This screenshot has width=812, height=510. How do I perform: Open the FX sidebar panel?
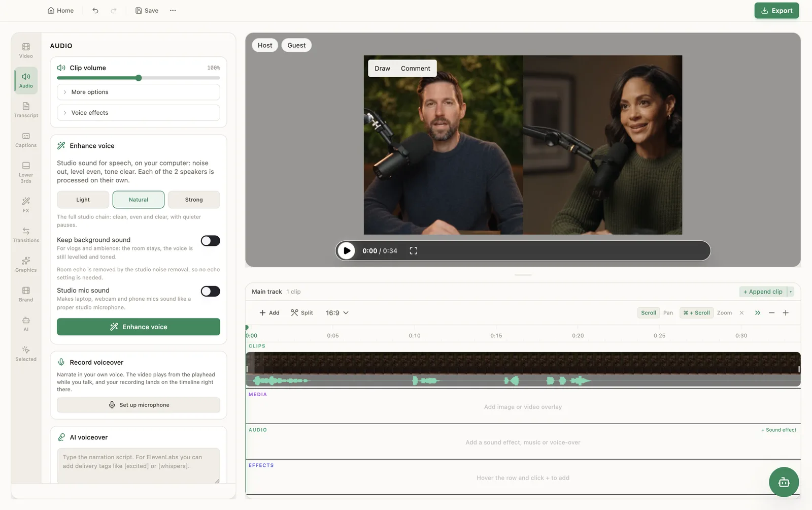[x=26, y=205]
